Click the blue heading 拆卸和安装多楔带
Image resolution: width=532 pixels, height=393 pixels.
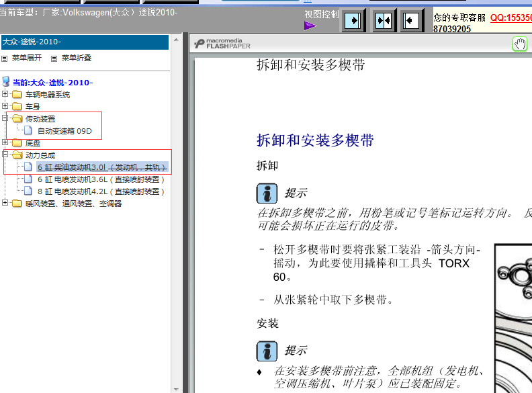pyautogui.click(x=315, y=140)
